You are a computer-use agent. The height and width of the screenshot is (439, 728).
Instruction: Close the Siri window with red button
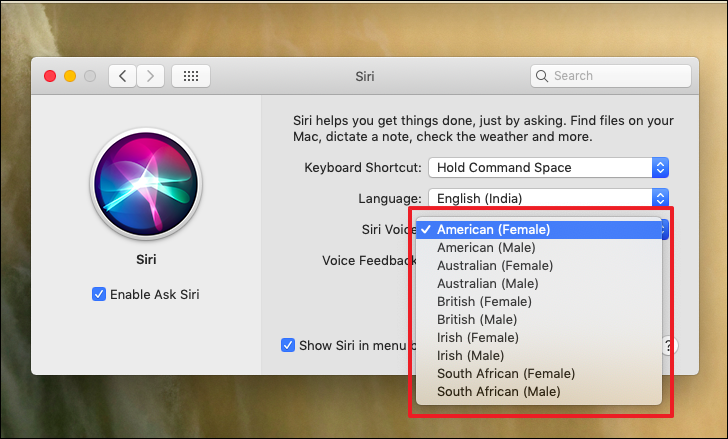pos(50,76)
